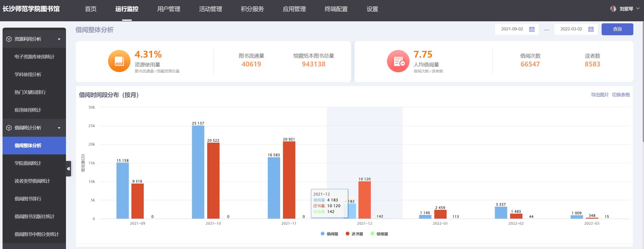Collapse the 资源利用分析 section arrow

[59, 39]
